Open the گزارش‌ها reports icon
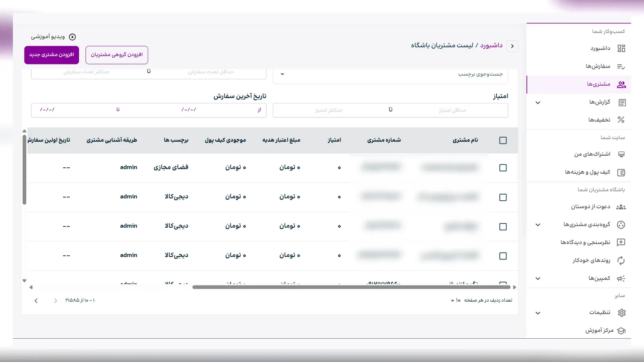Image resolution: width=644 pixels, height=362 pixels. 622,103
